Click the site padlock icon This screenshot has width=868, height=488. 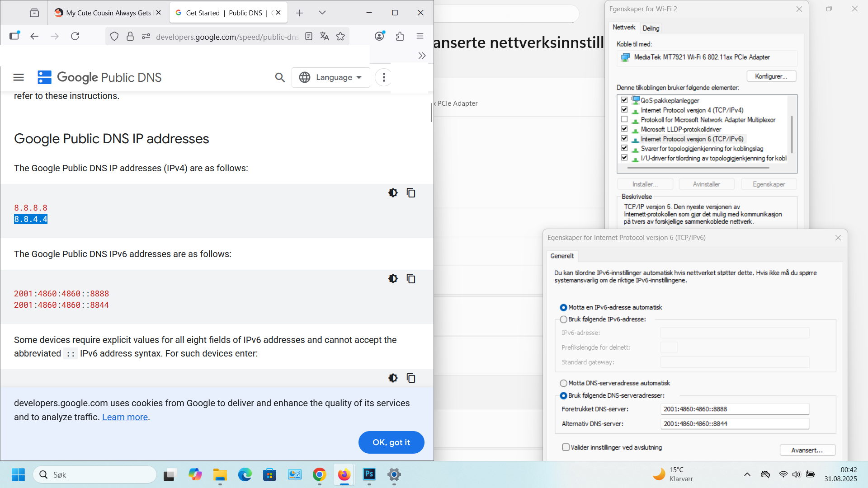click(x=130, y=36)
